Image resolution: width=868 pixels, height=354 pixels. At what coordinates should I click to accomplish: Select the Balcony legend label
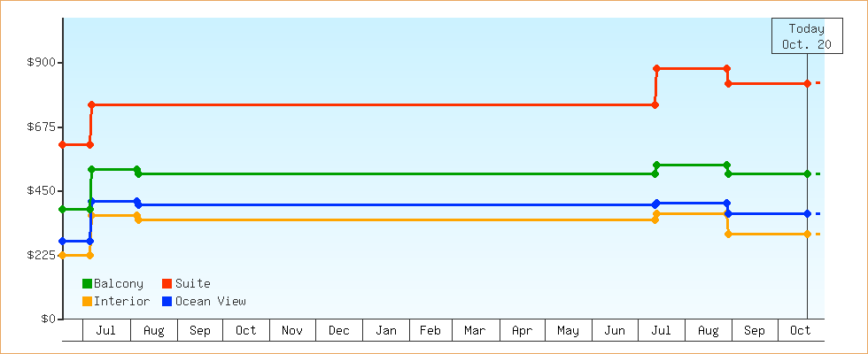[118, 284]
